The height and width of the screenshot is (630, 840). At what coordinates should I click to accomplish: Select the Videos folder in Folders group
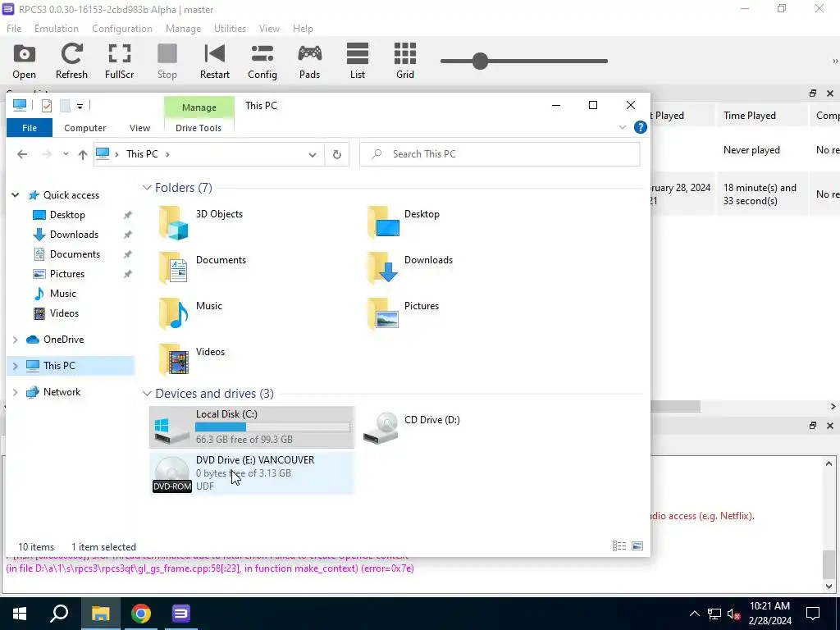192,360
